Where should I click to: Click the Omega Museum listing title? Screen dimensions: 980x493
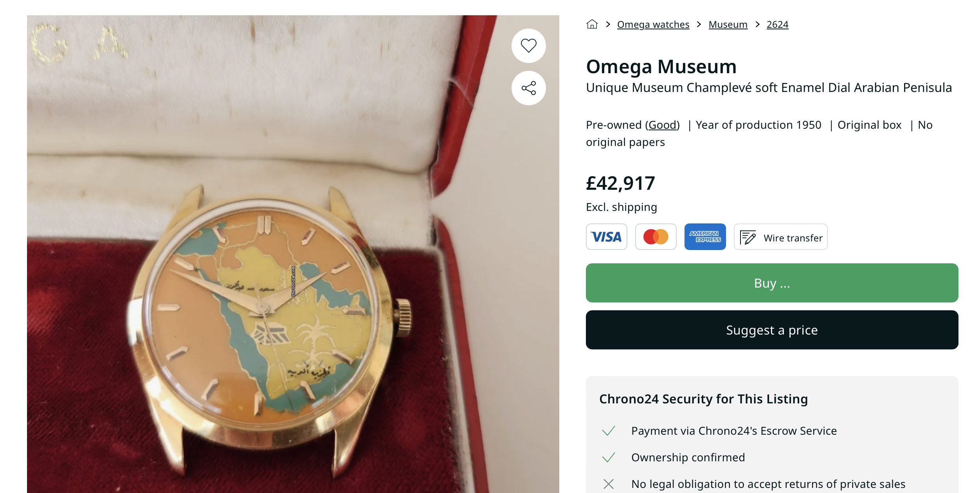[661, 67]
